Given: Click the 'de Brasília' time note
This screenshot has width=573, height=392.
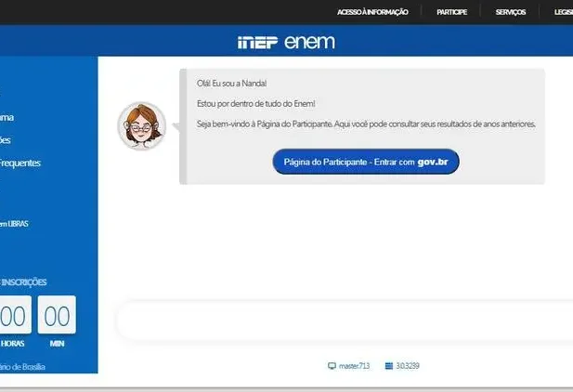Looking at the screenshot, I should 22,367.
